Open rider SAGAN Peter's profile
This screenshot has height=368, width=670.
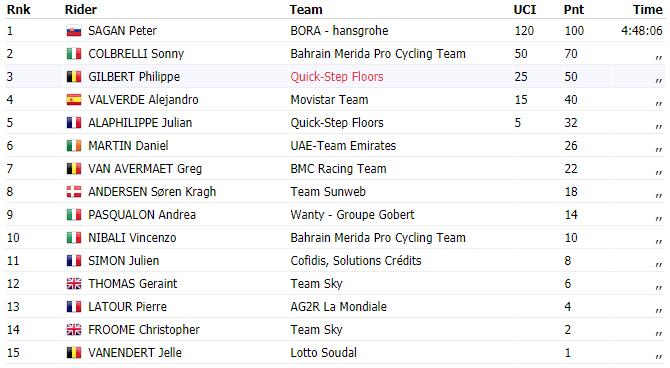point(122,31)
